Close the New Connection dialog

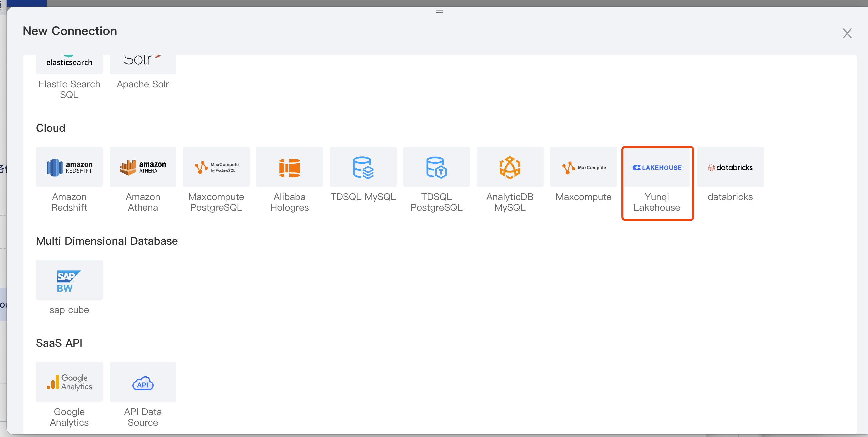click(847, 33)
